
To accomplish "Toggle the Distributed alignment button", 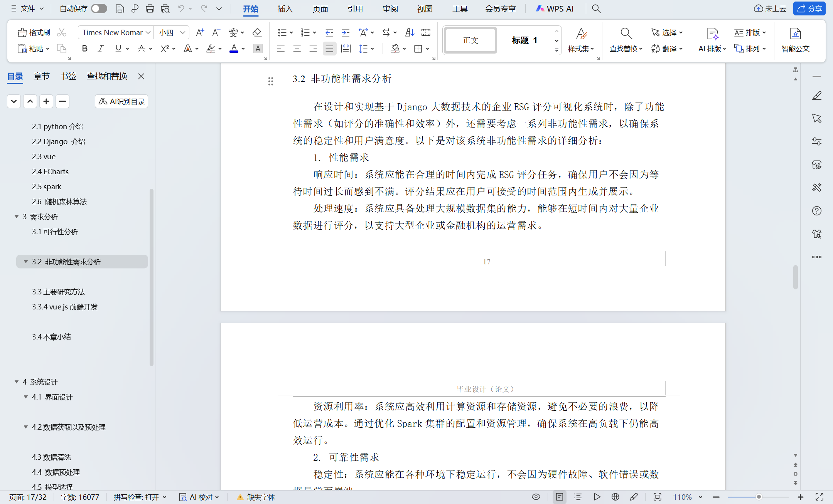I will (346, 49).
